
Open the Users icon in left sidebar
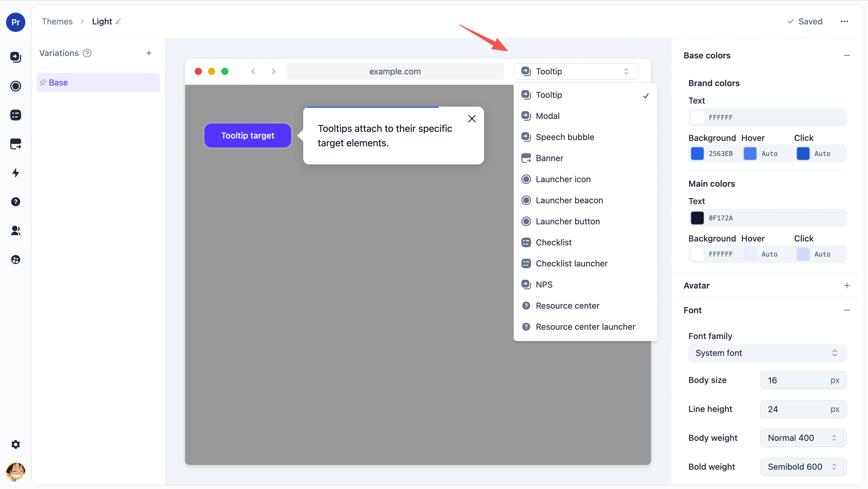click(x=15, y=231)
